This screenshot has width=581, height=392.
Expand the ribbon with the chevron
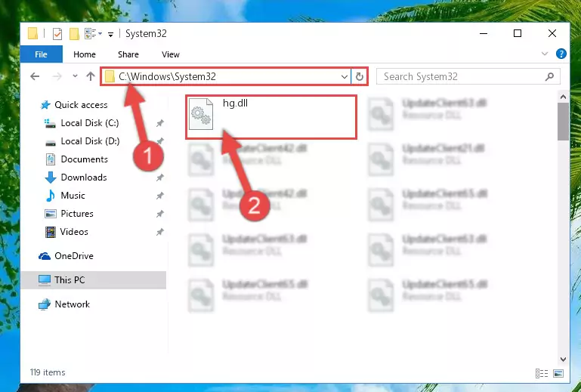tap(544, 54)
